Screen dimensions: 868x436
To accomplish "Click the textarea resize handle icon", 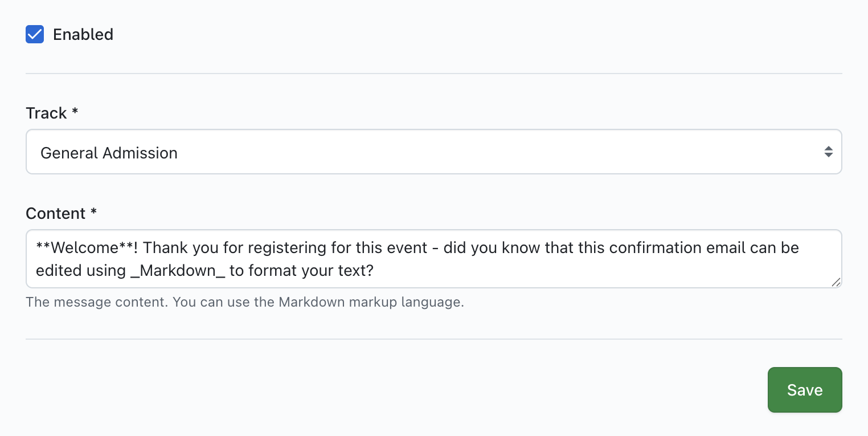I will [836, 282].
